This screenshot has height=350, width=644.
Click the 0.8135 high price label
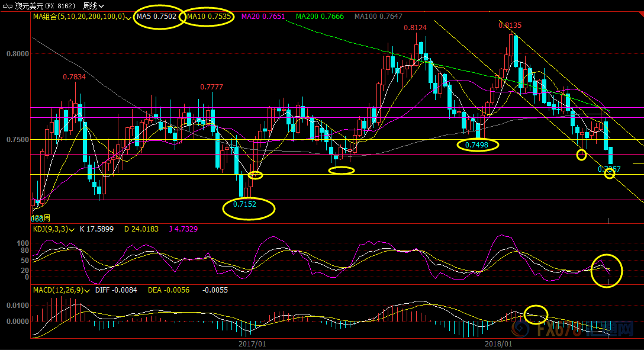(510, 25)
